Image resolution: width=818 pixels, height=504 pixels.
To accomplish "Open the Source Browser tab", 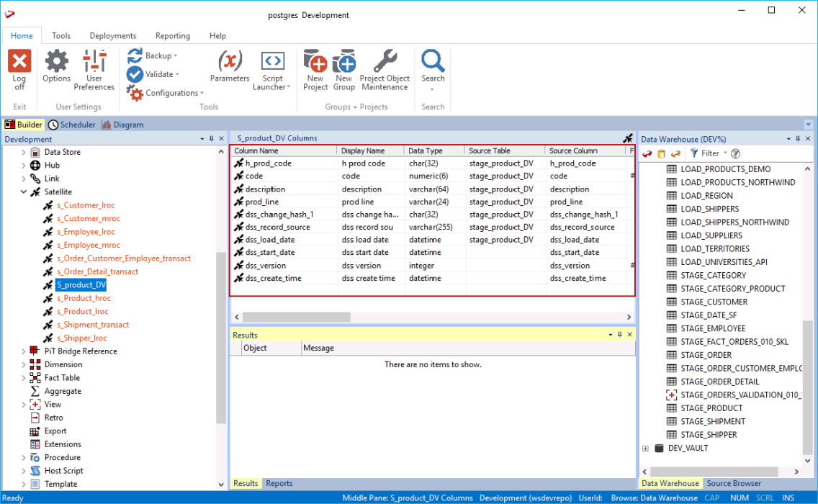I will [x=734, y=483].
